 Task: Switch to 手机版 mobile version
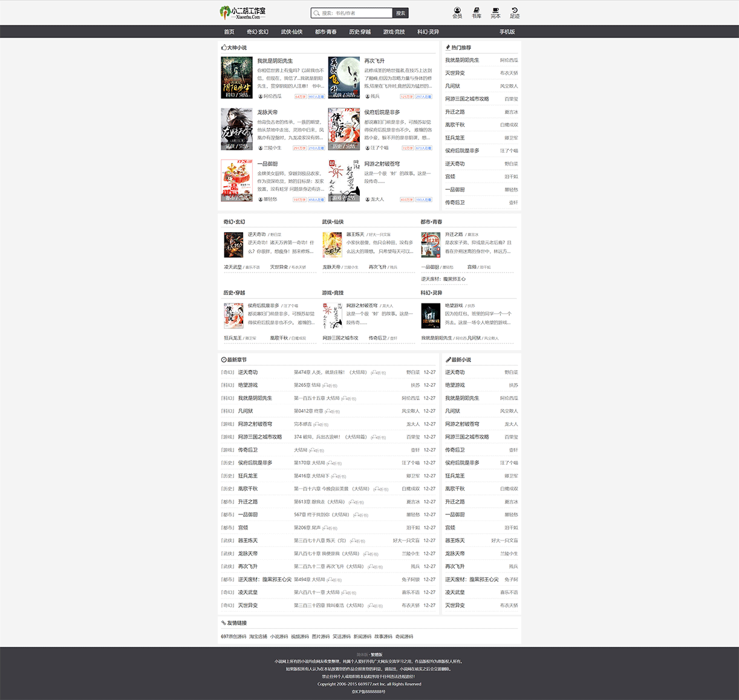(507, 32)
